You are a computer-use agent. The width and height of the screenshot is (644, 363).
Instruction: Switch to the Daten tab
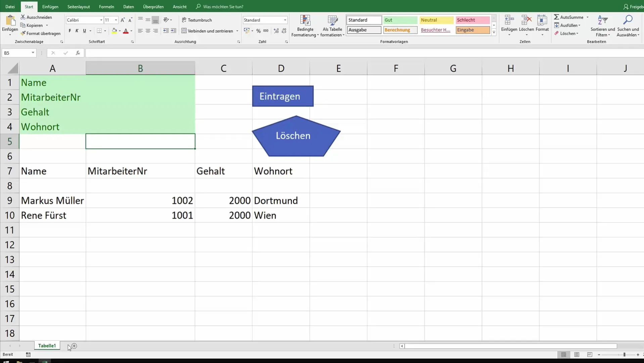[x=129, y=7]
